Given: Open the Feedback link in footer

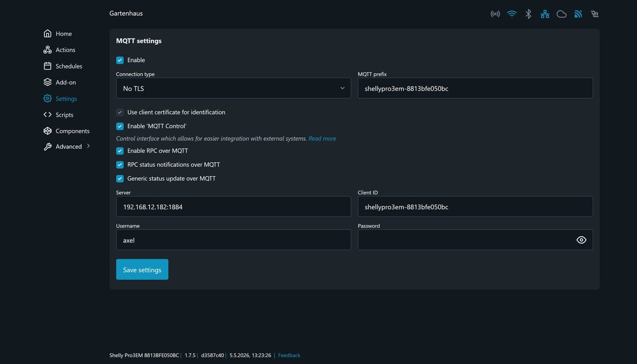Looking at the screenshot, I should pyautogui.click(x=289, y=356).
